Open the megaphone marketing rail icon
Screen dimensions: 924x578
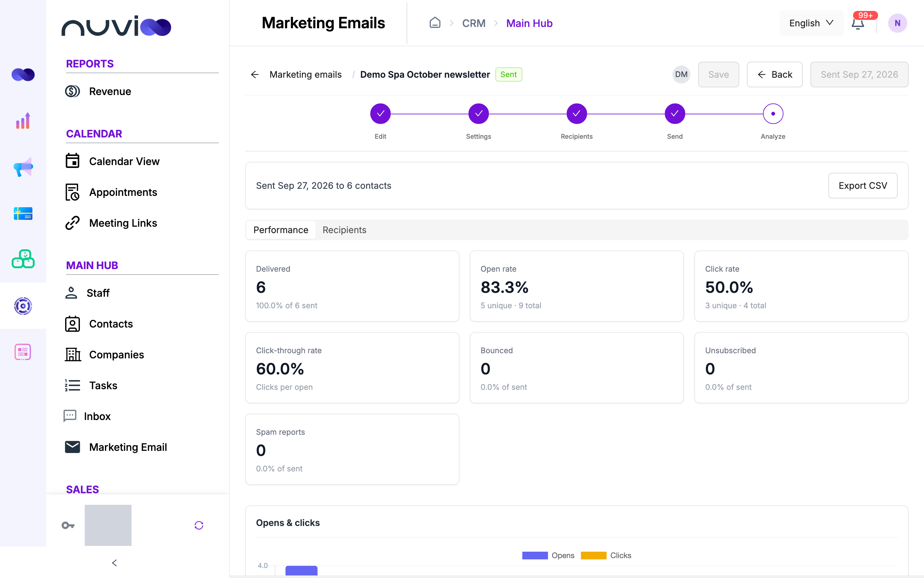[x=23, y=167]
